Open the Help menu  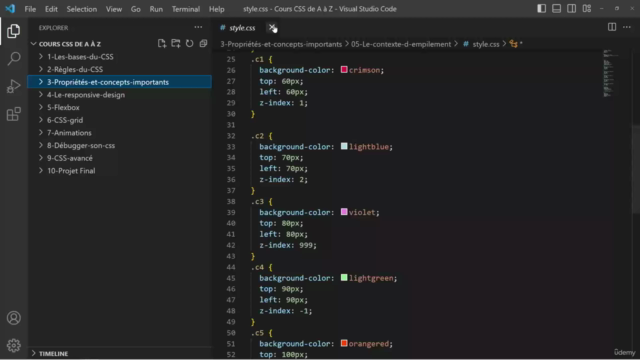(217, 9)
